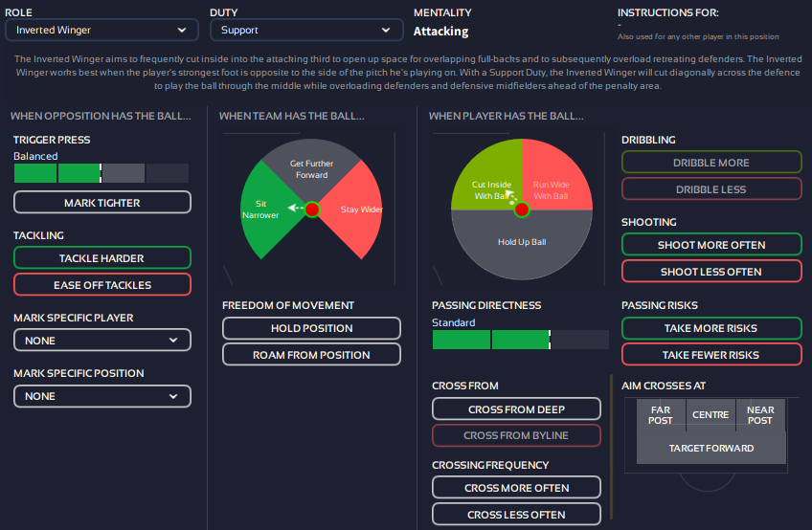Select Cross Less Often
Viewport: 812px width, 530px height.
coord(516,515)
